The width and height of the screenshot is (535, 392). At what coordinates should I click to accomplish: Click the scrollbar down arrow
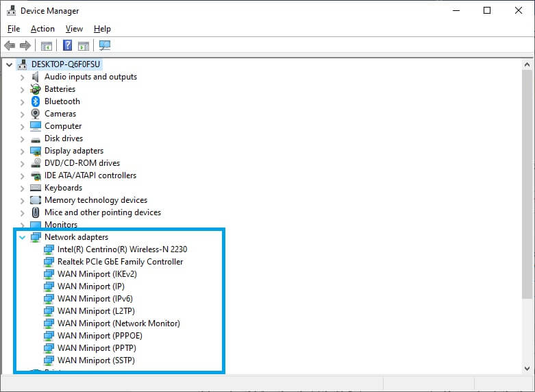pyautogui.click(x=527, y=369)
